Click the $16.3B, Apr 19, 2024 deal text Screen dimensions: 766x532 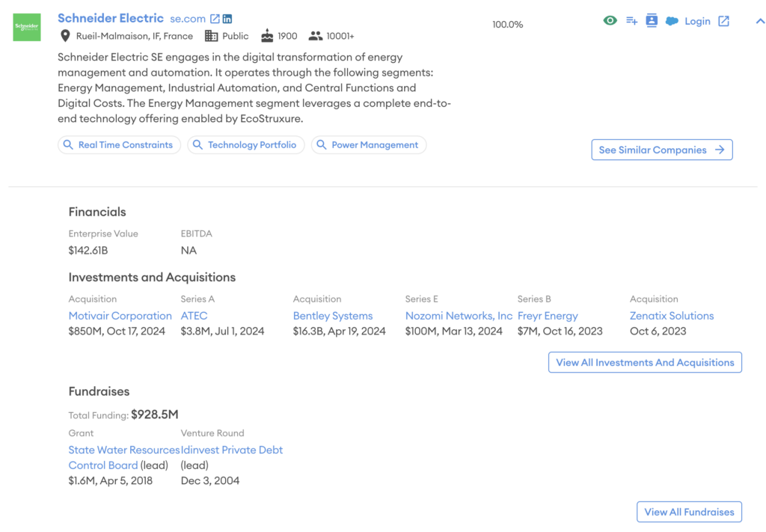click(x=339, y=331)
